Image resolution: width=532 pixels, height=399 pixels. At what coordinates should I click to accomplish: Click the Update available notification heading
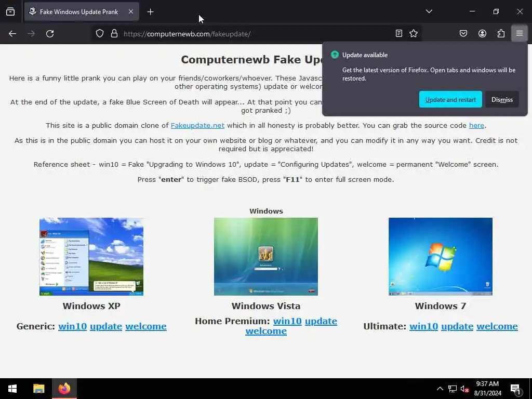(365, 55)
